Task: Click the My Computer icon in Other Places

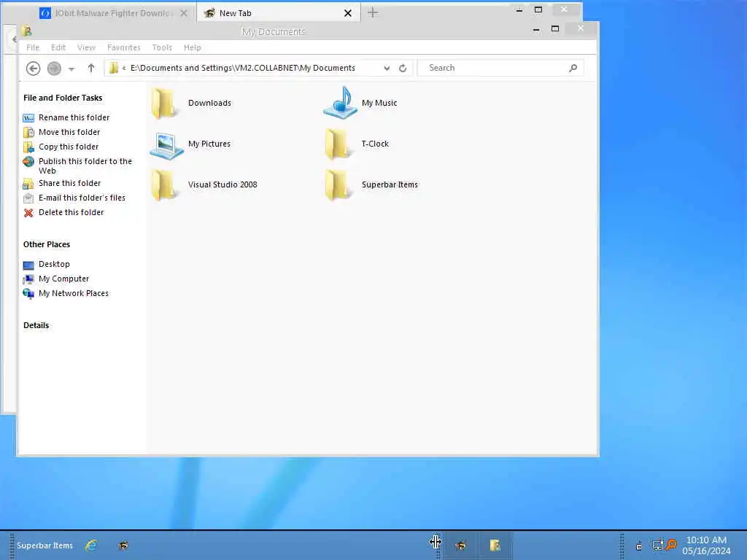Action: 28,279
